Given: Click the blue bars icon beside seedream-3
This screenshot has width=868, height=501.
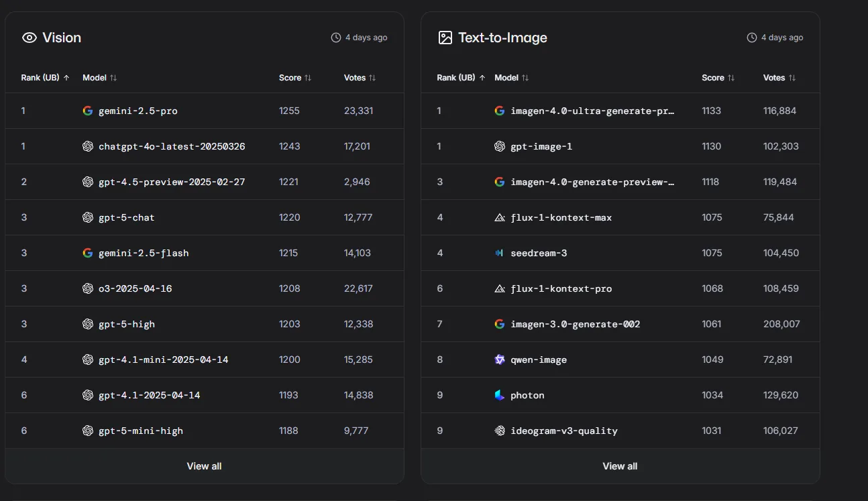Looking at the screenshot, I should pos(500,253).
